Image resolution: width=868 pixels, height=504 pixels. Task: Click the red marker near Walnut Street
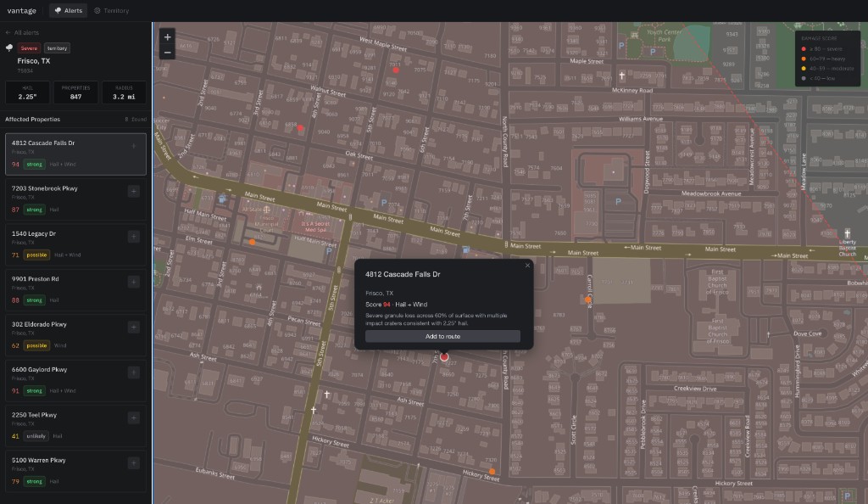300,128
